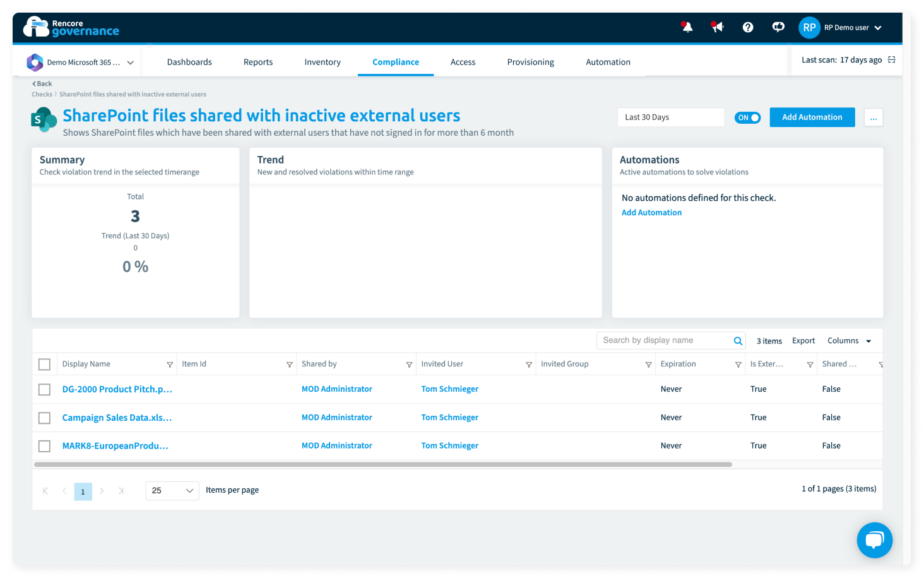Click the "3 items" count label
The height and width of the screenshot is (578, 924).
point(769,342)
